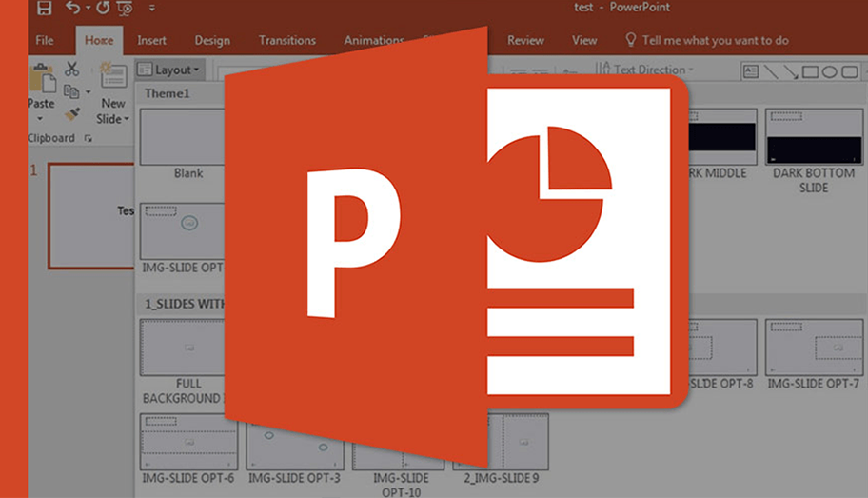Click the Theme1 gallery header
868x498 pixels.
pos(168,93)
